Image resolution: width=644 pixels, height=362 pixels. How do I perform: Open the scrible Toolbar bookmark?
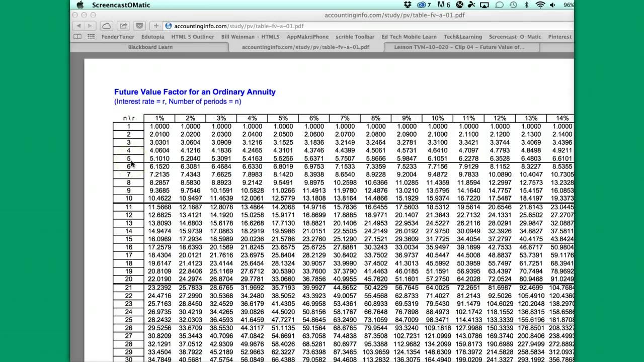[355, 37]
